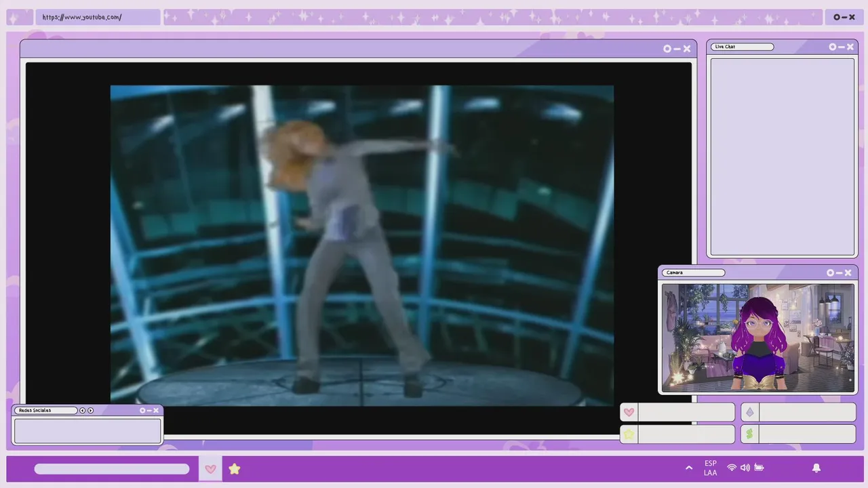
Task: Minimize the Camara window
Action: 839,272
